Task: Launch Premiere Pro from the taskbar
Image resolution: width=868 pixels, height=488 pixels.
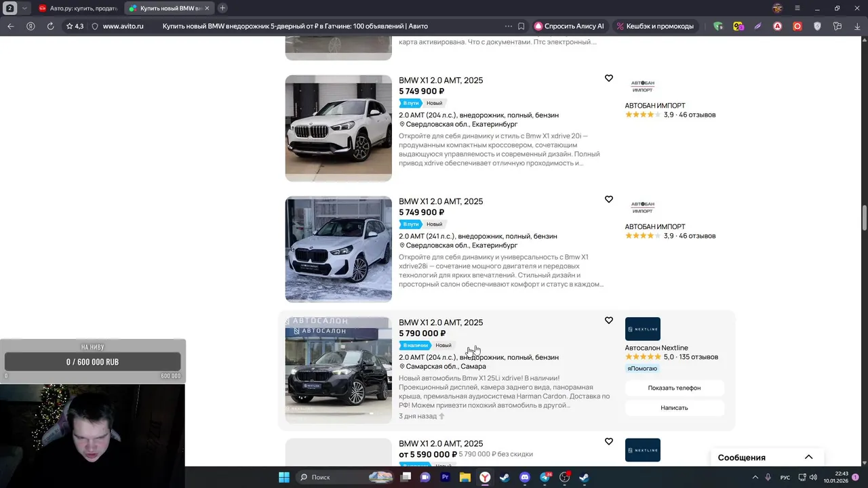Action: (446, 477)
